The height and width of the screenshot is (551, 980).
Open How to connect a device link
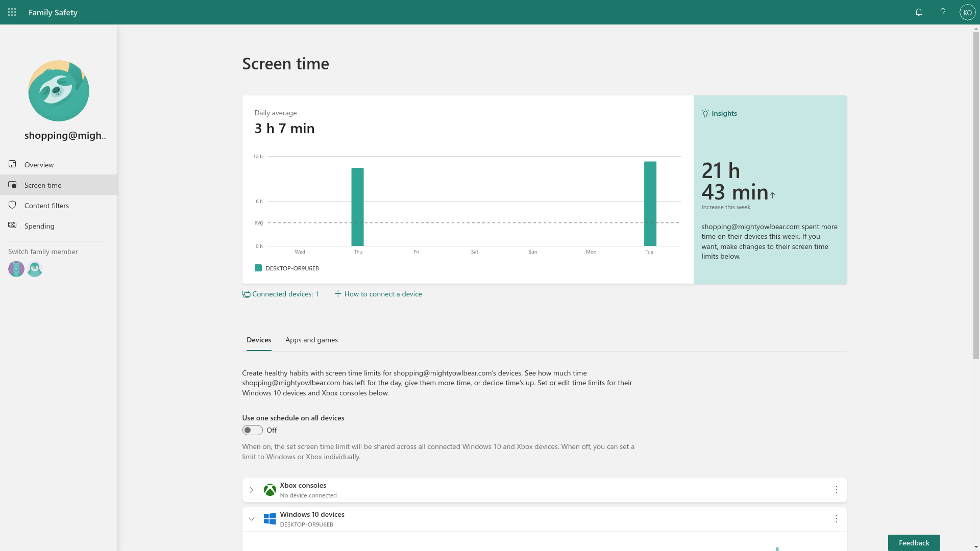(x=378, y=294)
